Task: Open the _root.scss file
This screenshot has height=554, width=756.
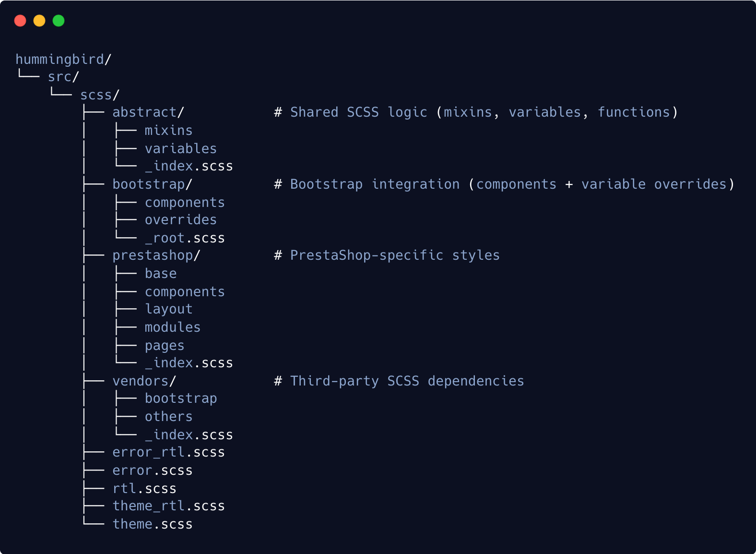Action: [x=185, y=238]
